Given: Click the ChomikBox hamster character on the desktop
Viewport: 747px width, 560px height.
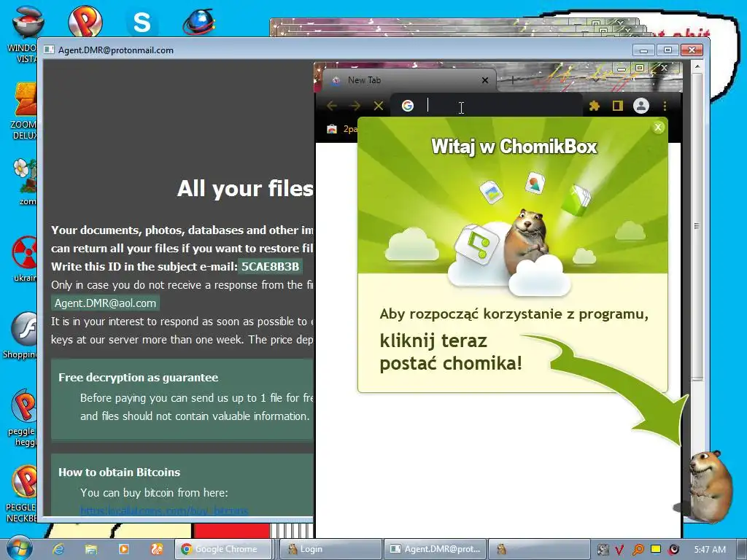Looking at the screenshot, I should (711, 486).
